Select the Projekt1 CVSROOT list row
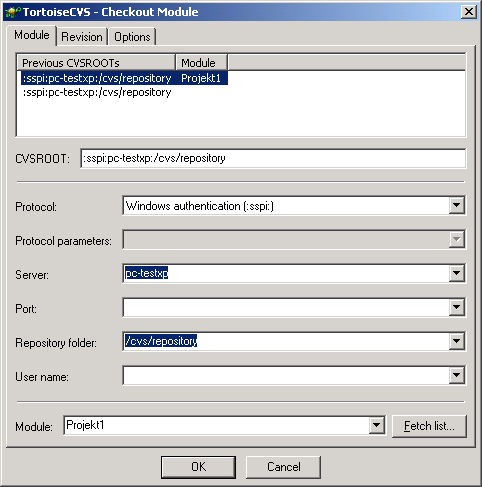This screenshot has height=487, width=482. point(124,78)
